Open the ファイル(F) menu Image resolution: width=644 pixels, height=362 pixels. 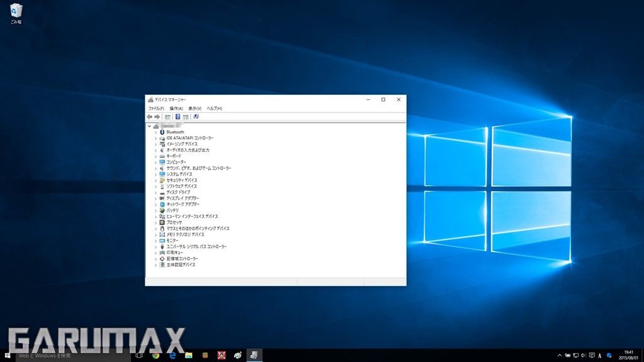(x=156, y=109)
